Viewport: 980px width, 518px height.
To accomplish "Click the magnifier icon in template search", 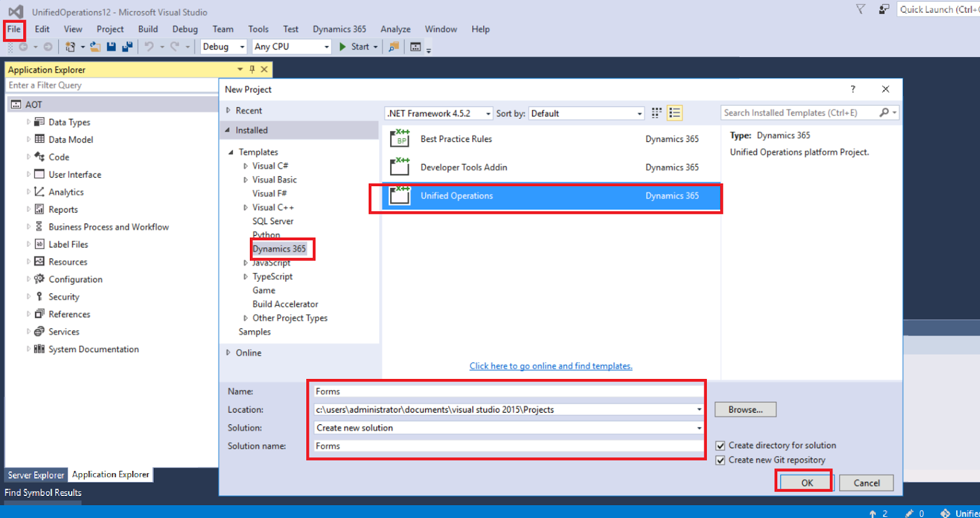I will point(884,113).
